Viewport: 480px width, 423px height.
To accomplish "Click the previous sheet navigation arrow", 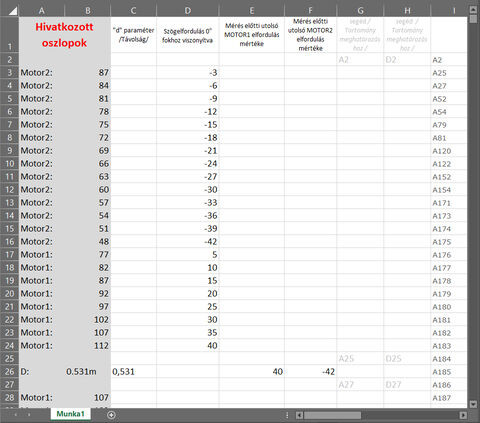I will (x=15, y=415).
